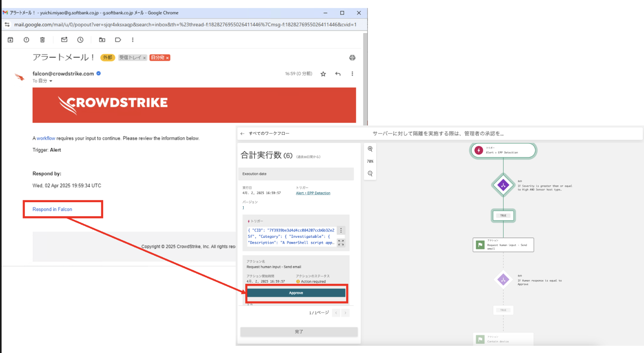Go to previous page of executions
Screen dimensions: 644x353
pos(336,313)
